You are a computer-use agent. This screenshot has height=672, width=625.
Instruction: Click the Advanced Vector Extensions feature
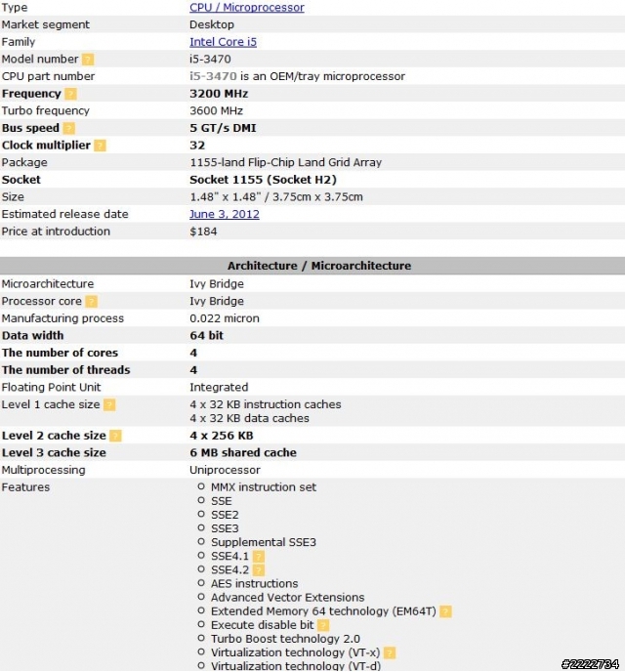coord(287,598)
